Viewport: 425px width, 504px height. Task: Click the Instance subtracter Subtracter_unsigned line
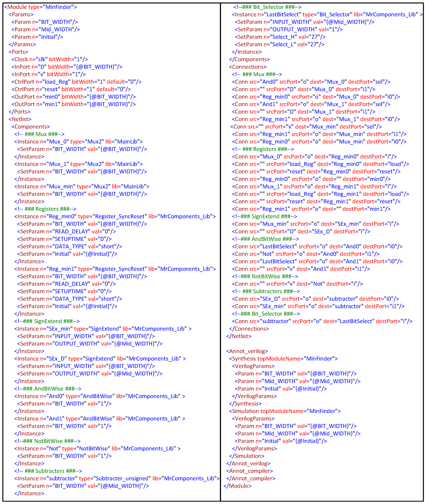coord(117,478)
